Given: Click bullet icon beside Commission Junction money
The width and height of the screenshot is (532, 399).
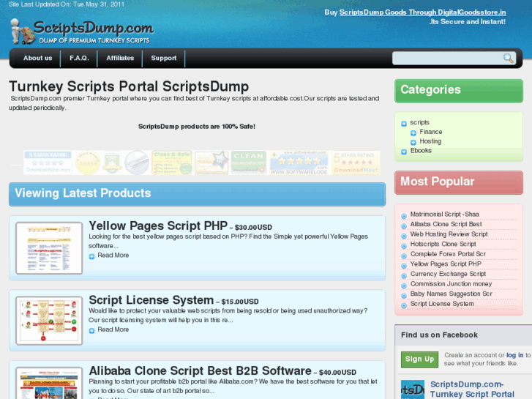Looking at the screenshot, I should (x=404, y=286).
